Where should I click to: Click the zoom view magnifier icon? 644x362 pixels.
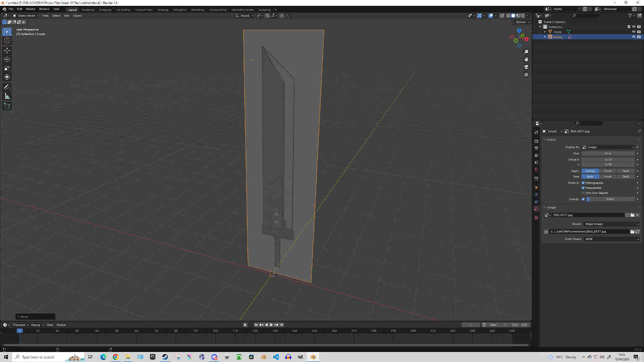(x=526, y=52)
